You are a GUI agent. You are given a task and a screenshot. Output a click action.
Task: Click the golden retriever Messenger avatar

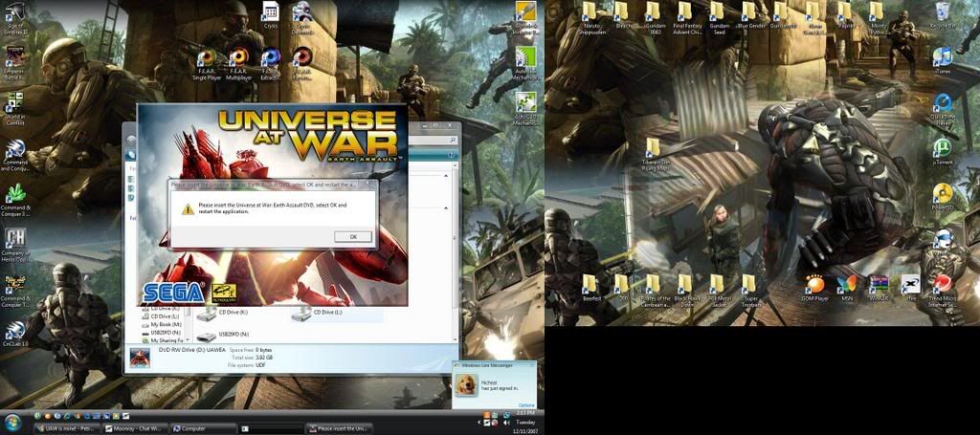[x=466, y=383]
